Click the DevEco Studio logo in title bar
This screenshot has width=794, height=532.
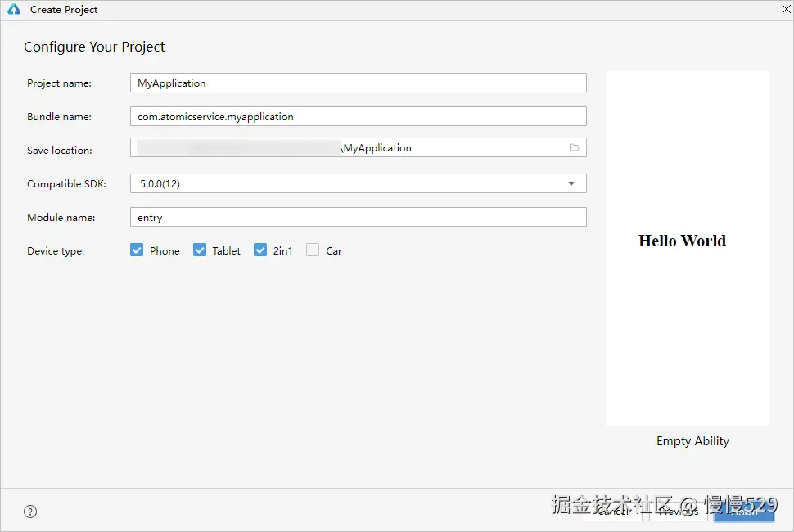[14, 9]
